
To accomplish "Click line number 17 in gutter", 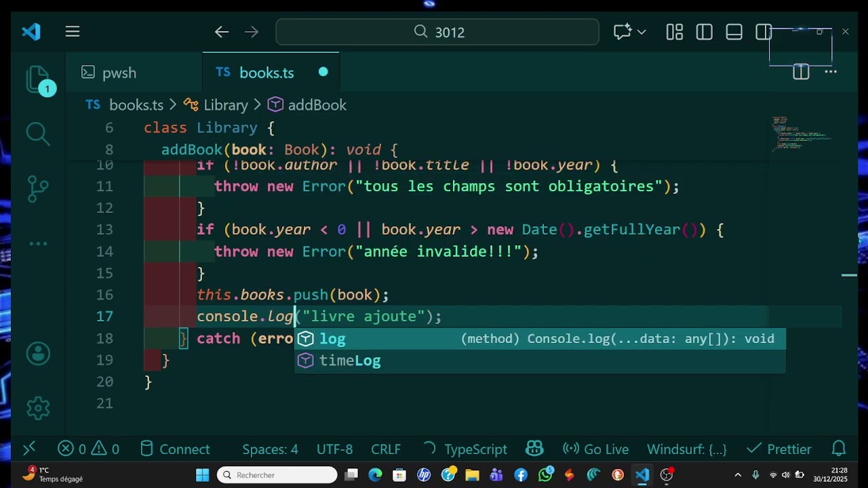I will pyautogui.click(x=104, y=317).
